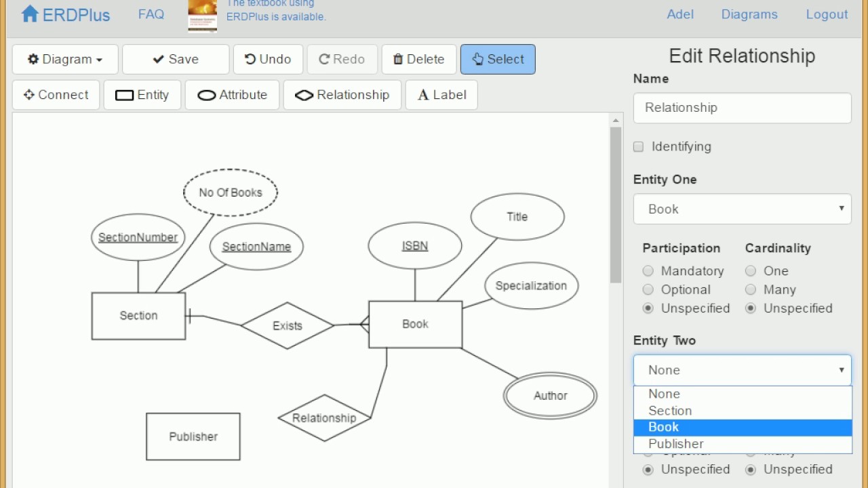868x488 pixels.
Task: Set Participation to Mandatory
Action: pos(648,270)
